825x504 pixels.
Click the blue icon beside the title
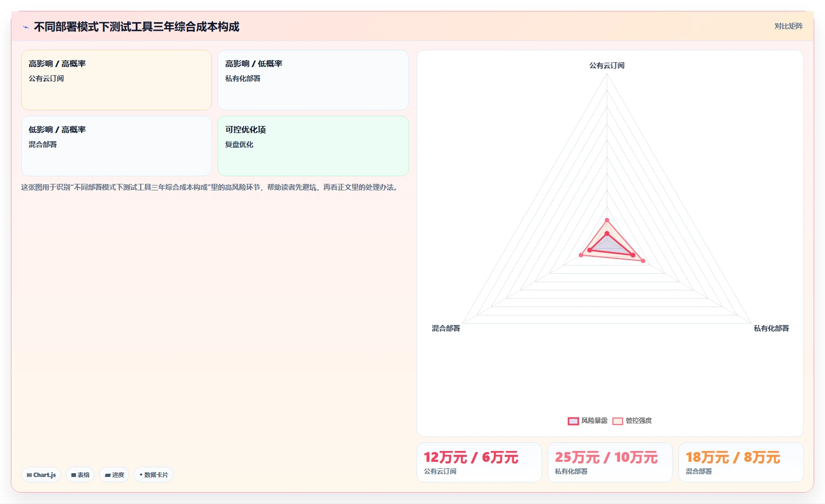click(25, 27)
